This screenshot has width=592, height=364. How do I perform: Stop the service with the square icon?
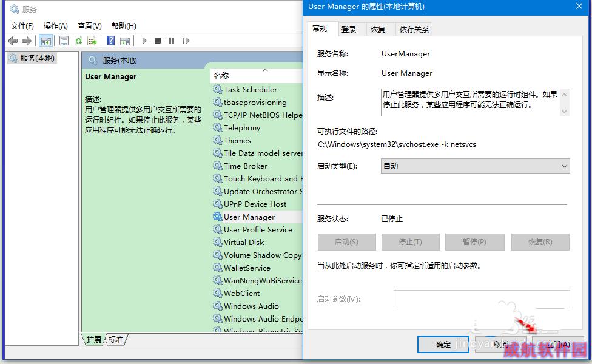coord(158,41)
